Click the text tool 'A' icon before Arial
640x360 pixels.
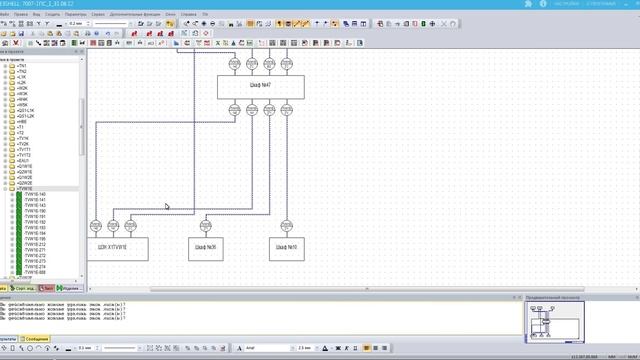239,348
